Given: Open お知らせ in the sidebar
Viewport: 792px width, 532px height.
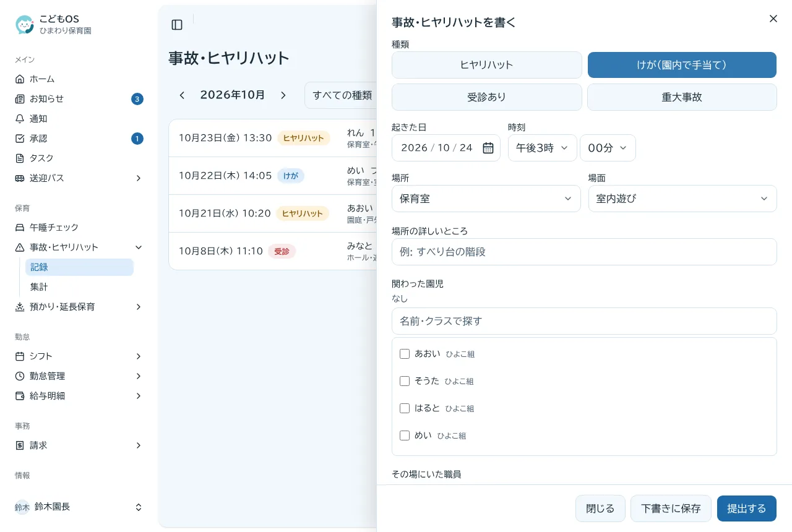Looking at the screenshot, I should tap(79, 99).
